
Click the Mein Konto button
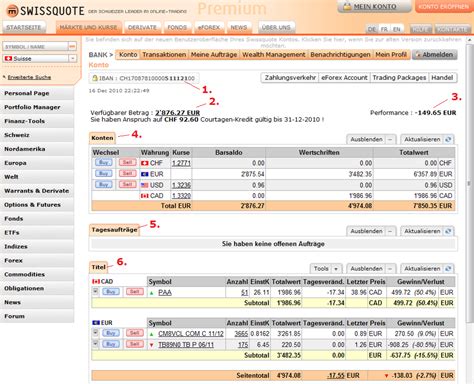click(x=374, y=7)
